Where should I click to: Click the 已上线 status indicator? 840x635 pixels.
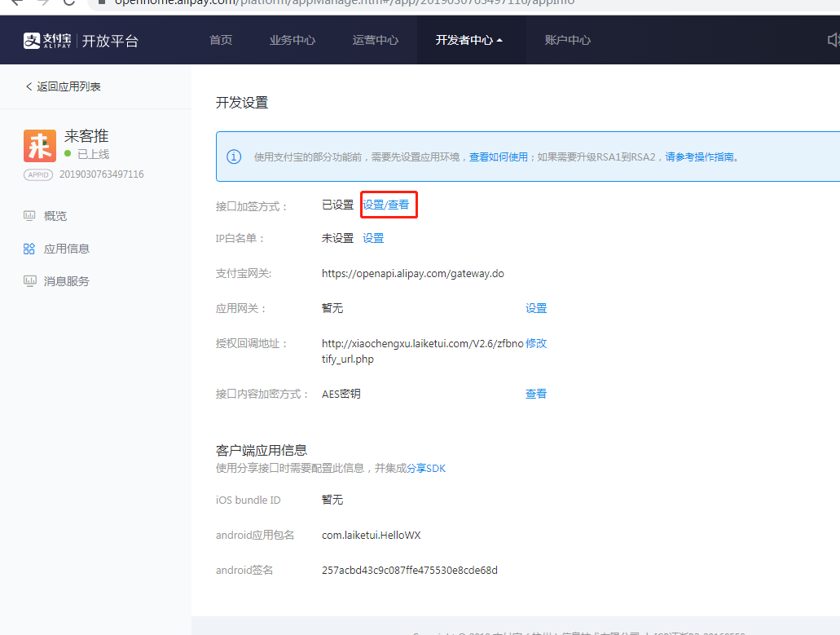point(87,154)
